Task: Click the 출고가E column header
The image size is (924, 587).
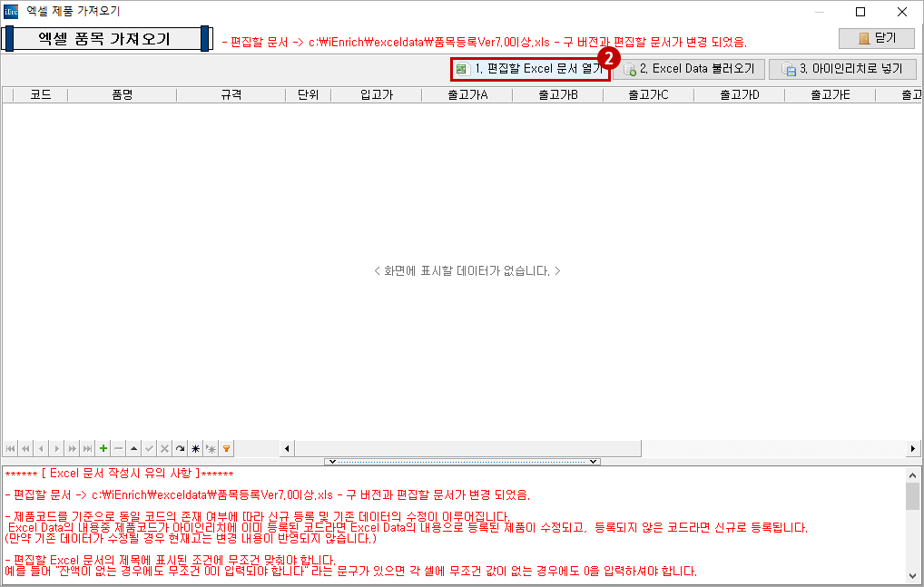Action: click(831, 94)
